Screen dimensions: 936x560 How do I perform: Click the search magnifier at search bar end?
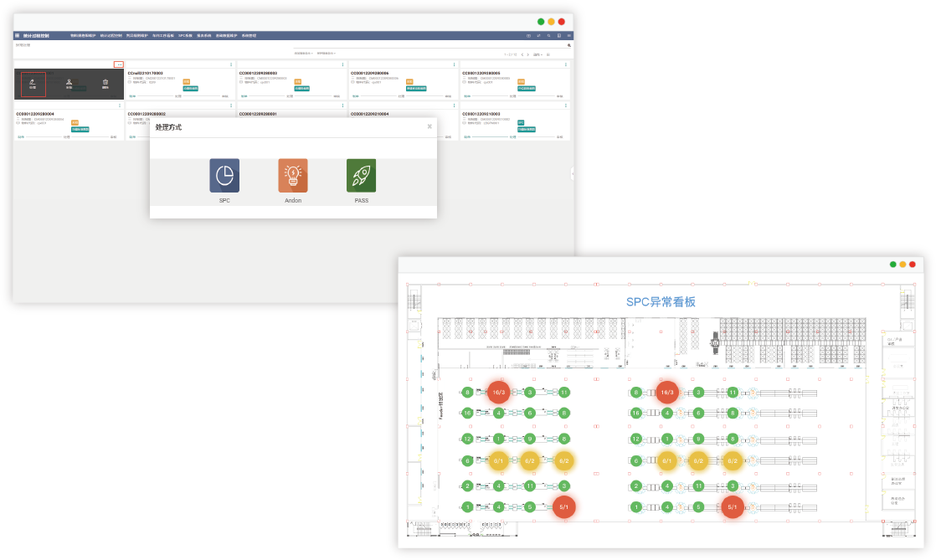click(x=569, y=45)
